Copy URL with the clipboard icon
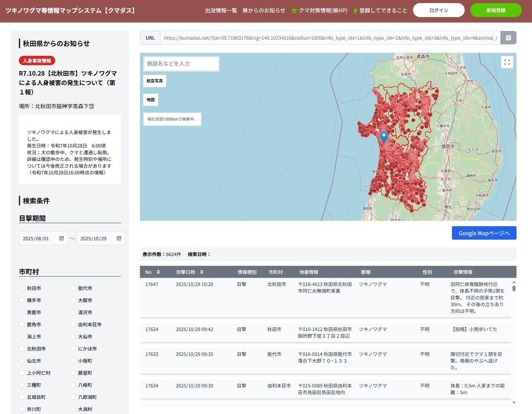Screen dimensions: 532x414 point(508,38)
